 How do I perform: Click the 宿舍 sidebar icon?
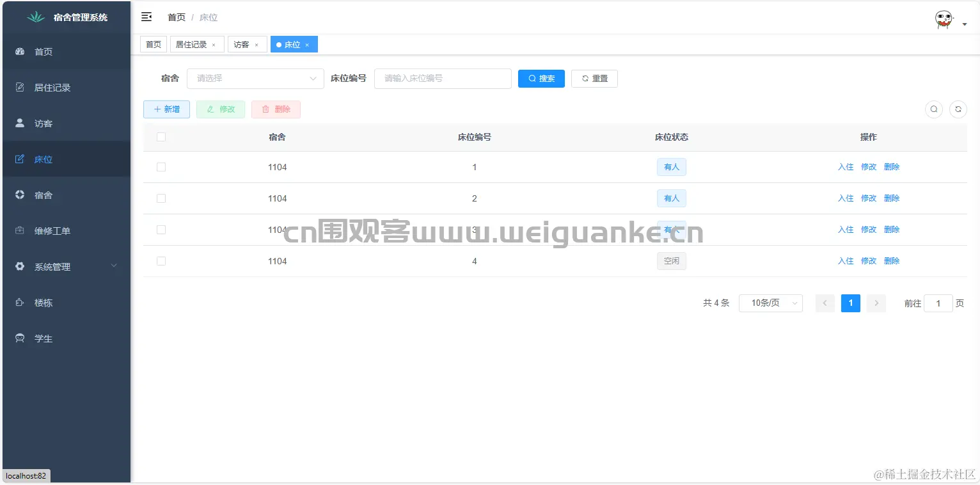(x=20, y=195)
